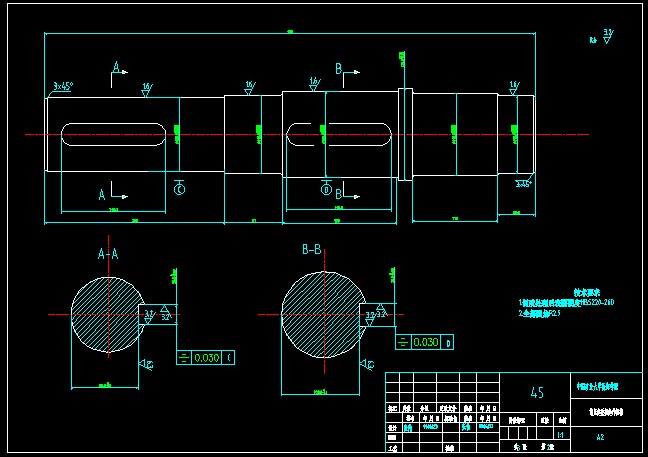Pick the left keyway slot on the shaft
648x457 pixels.
(x=113, y=134)
